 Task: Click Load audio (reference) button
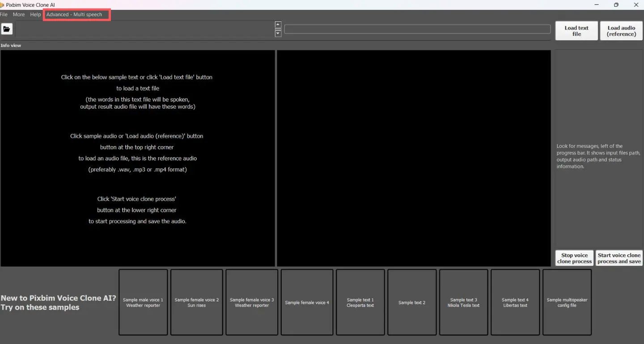point(622,31)
